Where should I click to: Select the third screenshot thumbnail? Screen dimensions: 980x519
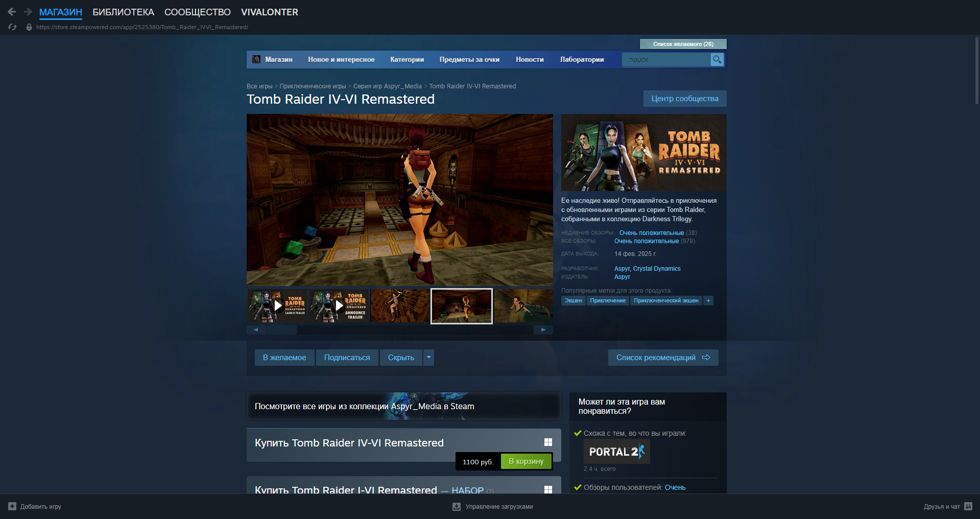400,306
